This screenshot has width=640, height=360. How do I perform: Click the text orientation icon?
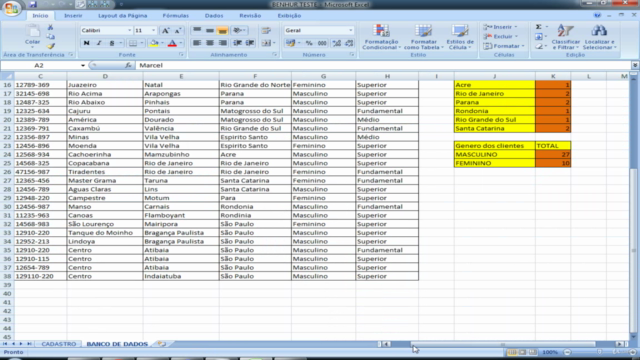[x=237, y=30]
